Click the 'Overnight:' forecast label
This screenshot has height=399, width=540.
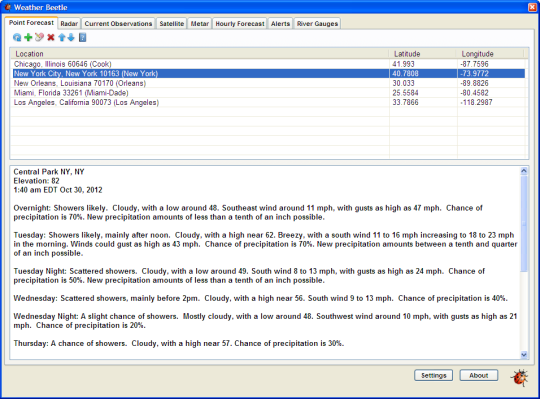coord(32,208)
